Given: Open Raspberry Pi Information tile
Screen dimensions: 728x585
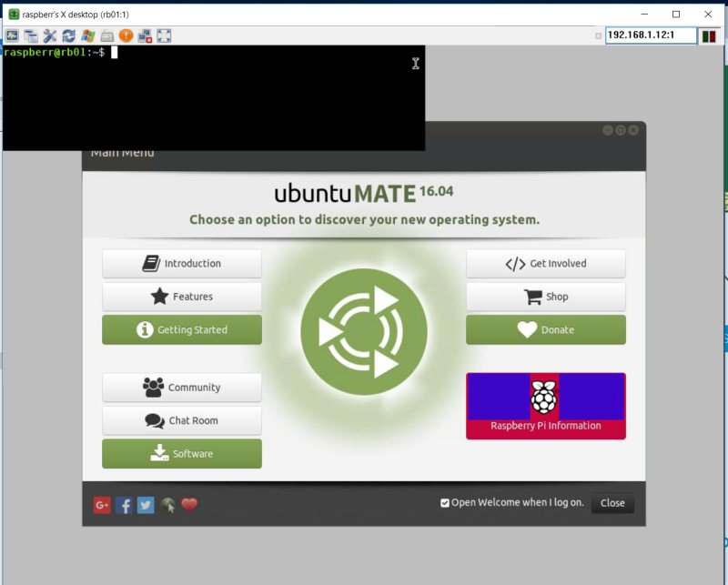Looking at the screenshot, I should [x=546, y=406].
